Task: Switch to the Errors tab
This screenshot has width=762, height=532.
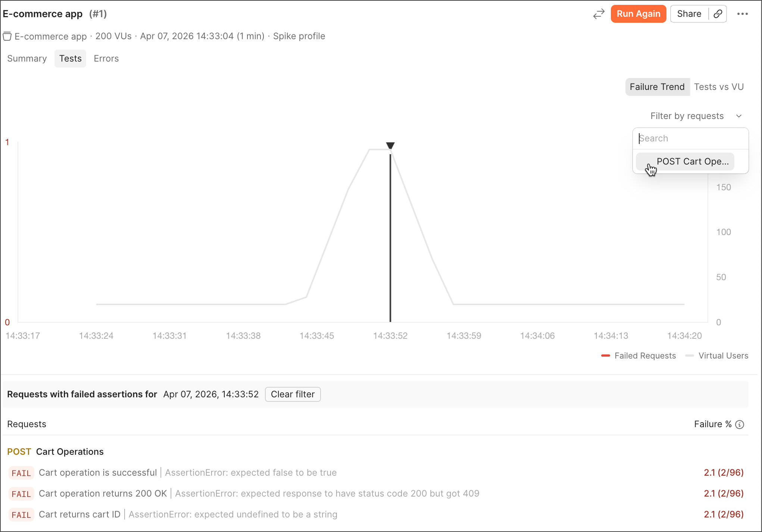Action: pos(106,58)
